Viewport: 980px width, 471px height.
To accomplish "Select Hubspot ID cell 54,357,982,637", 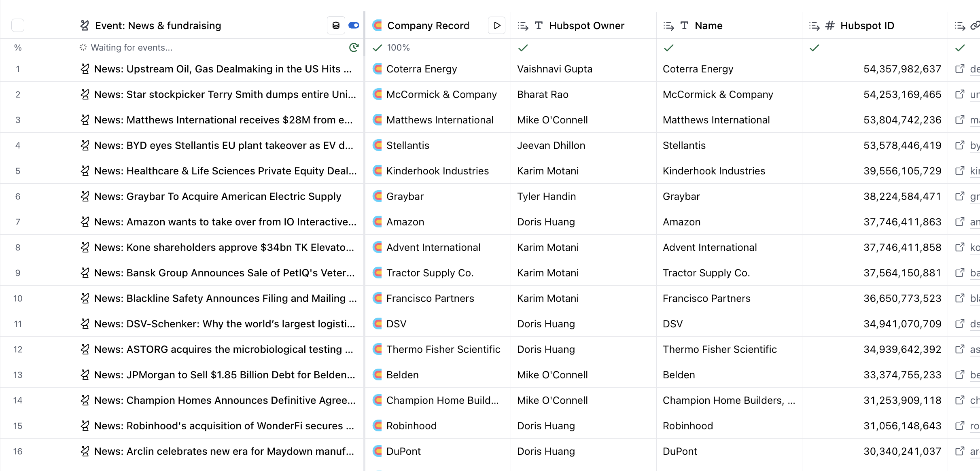I will (875, 69).
